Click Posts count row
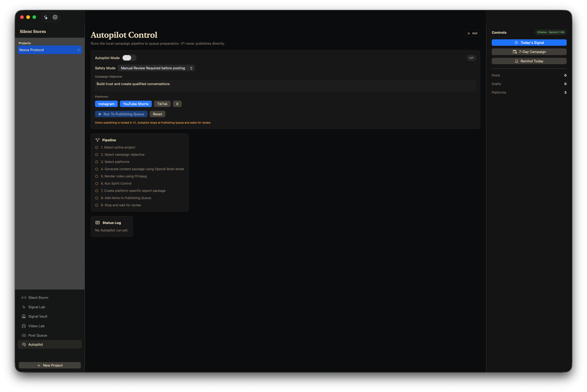Viewport: 587px width, 392px height. (529, 75)
